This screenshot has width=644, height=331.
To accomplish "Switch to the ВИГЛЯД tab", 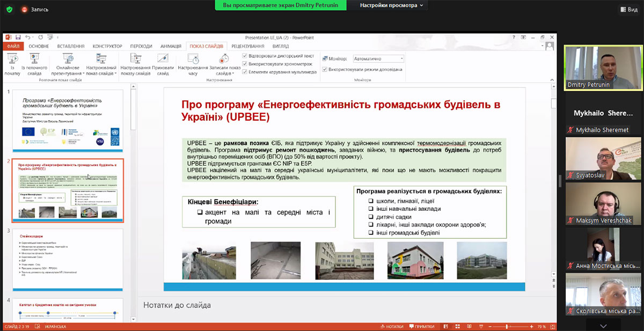I will (x=281, y=46).
